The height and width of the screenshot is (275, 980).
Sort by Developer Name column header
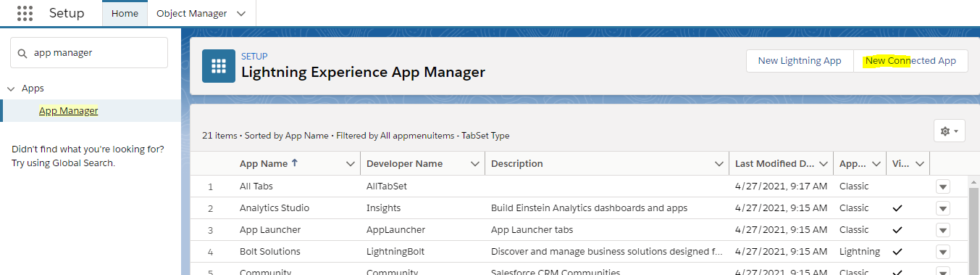point(404,164)
